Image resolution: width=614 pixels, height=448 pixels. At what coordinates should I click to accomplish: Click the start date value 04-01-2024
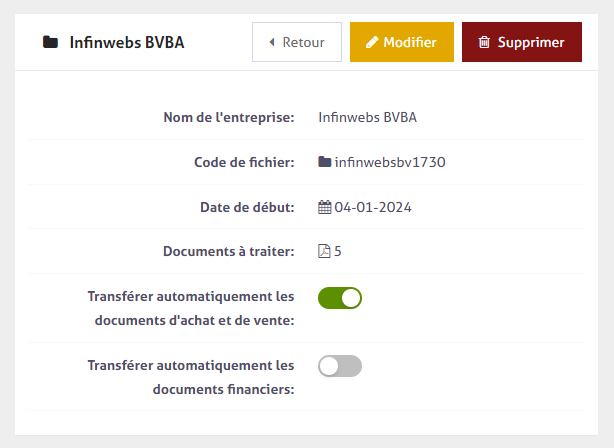click(373, 207)
